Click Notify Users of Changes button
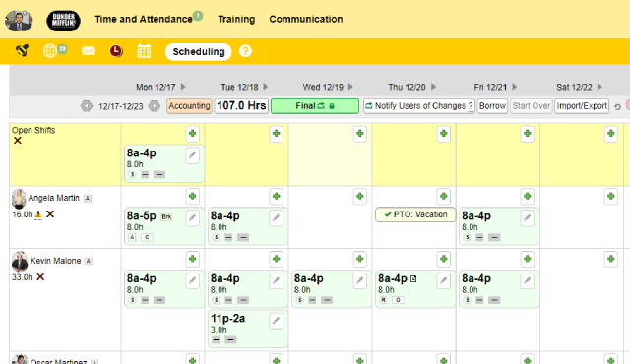630x364 pixels. pyautogui.click(x=419, y=106)
